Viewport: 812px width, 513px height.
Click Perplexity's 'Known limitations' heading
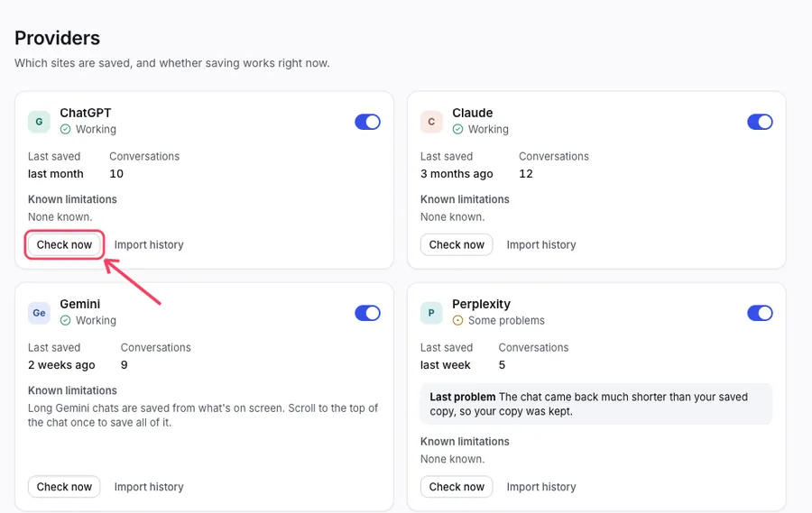pyautogui.click(x=465, y=442)
